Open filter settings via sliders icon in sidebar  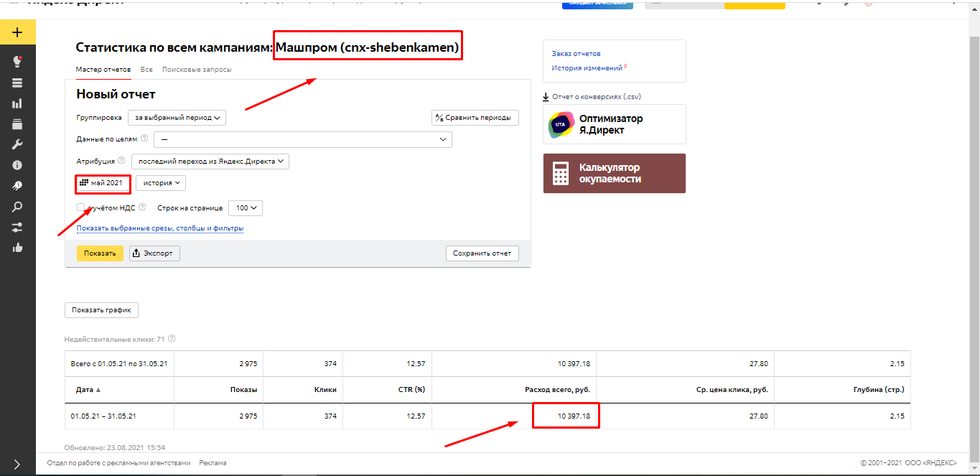point(17,226)
